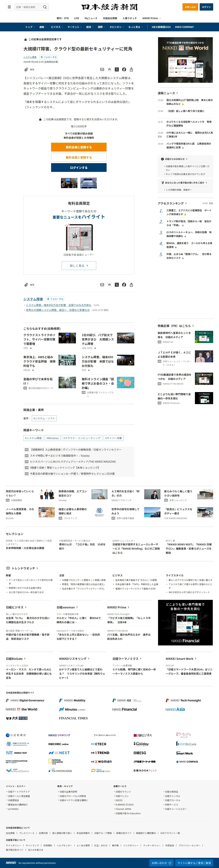Screen dimensions: 219x868
Task: Click the NIKKEI FT the World sidebar banner
Action: click(185, 60)
